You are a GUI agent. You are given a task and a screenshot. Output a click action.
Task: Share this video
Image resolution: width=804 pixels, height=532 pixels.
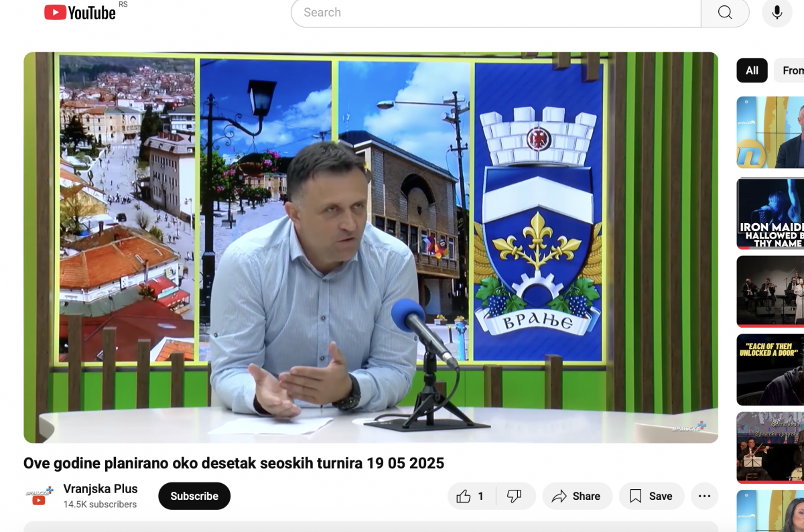coord(577,496)
